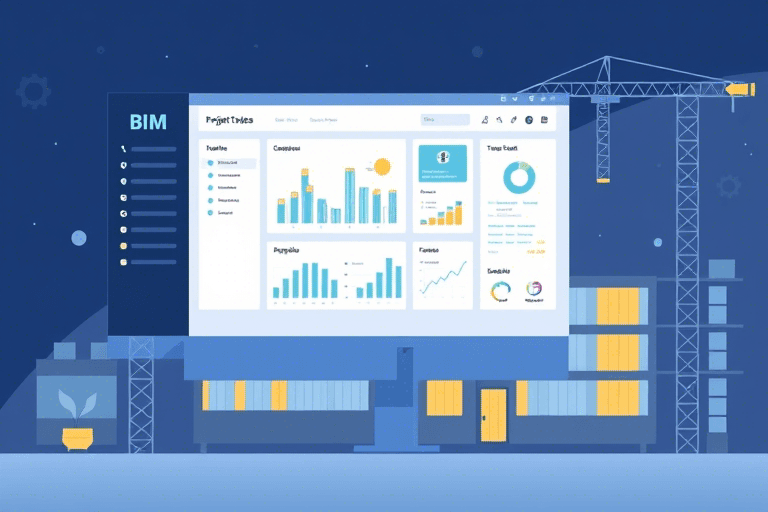Click the yellow sun icon on top chart
The image size is (768, 512).
point(380,167)
